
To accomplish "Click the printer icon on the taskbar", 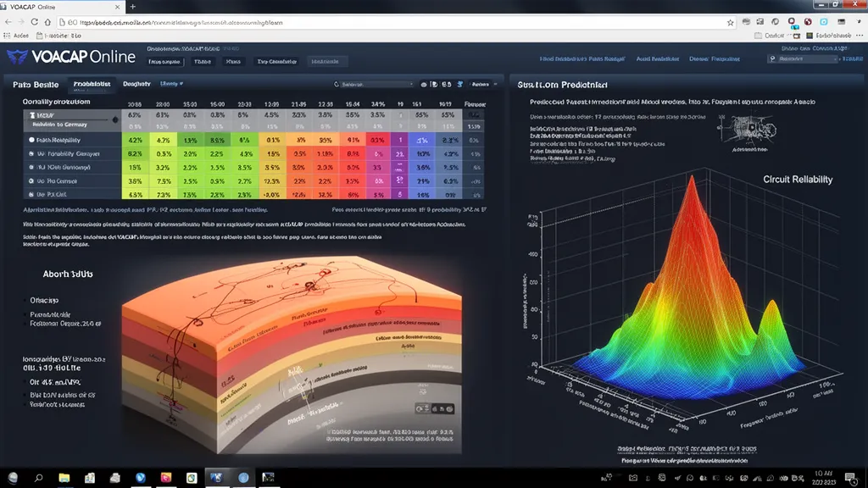I will [x=115, y=478].
